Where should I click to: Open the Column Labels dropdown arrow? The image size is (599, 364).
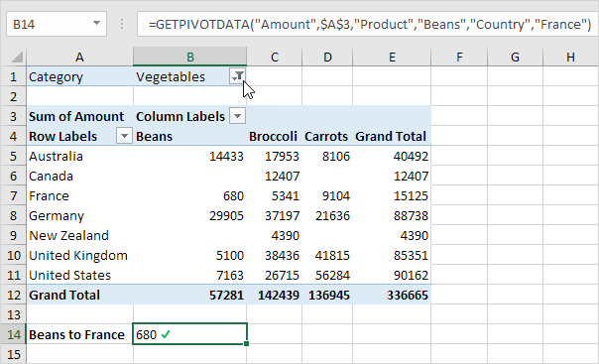coord(238,116)
